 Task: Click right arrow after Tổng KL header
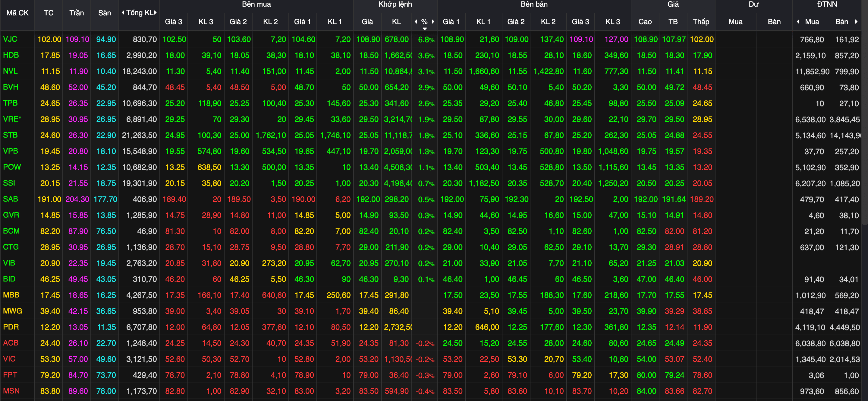tap(155, 13)
